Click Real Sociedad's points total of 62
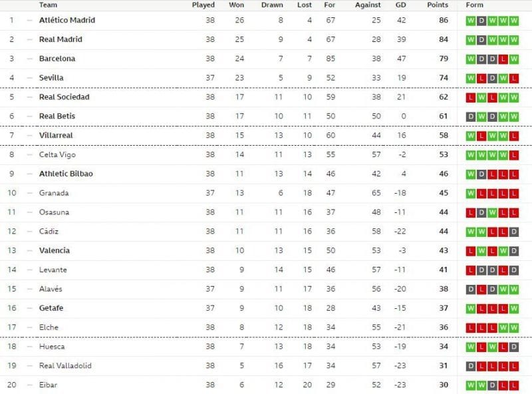This screenshot has height=394, width=532. (x=443, y=97)
